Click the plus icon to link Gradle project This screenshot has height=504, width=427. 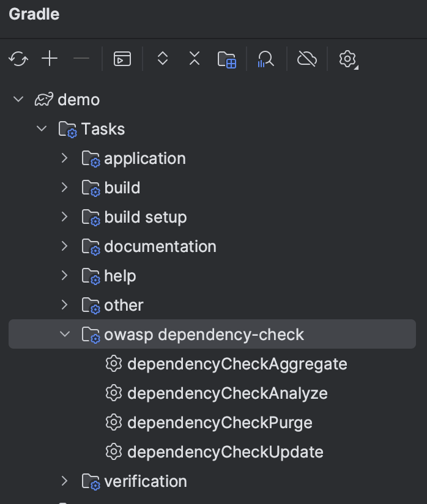50,59
